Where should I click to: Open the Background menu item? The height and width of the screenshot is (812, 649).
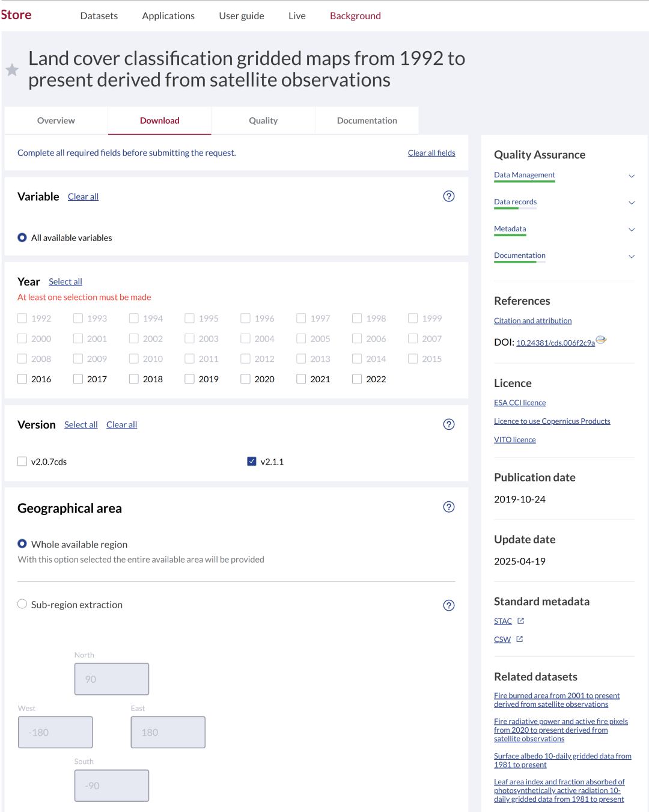[355, 16]
